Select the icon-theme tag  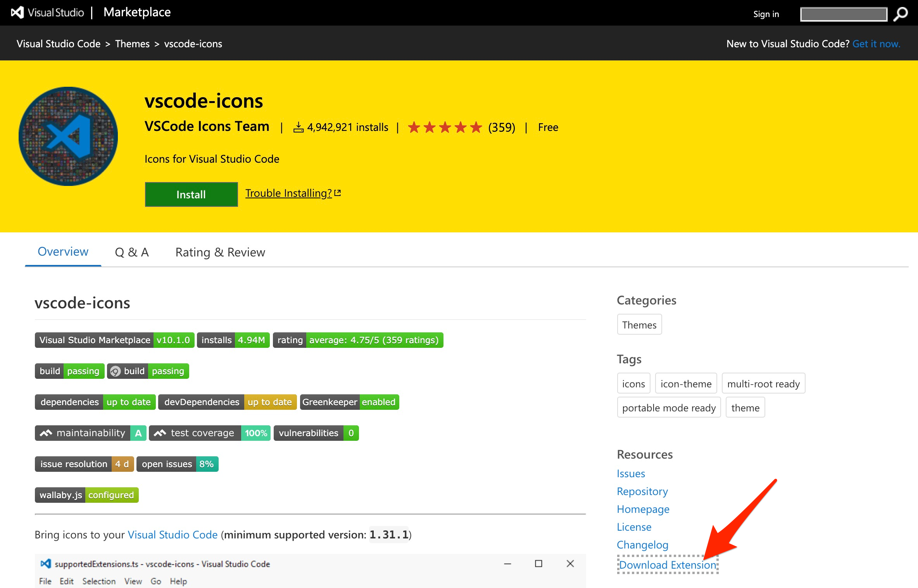686,383
